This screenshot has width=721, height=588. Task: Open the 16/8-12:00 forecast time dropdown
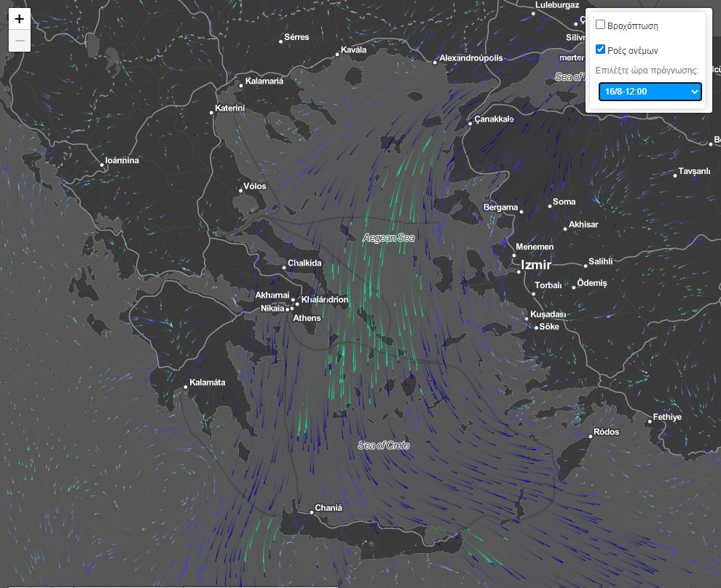[650, 92]
